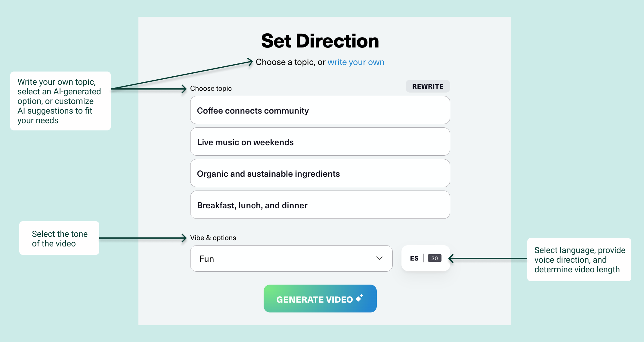
Task: Click the REWRITE button
Action: pos(428,87)
